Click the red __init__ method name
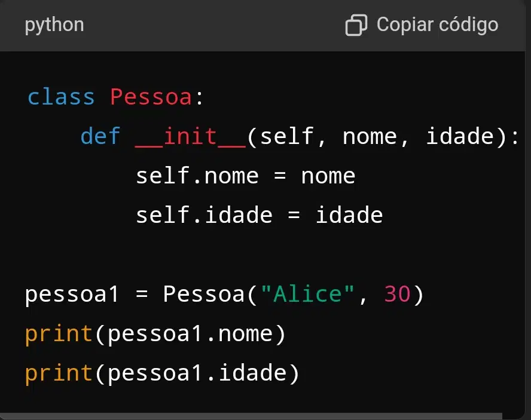The height and width of the screenshot is (420, 531). [x=190, y=137]
